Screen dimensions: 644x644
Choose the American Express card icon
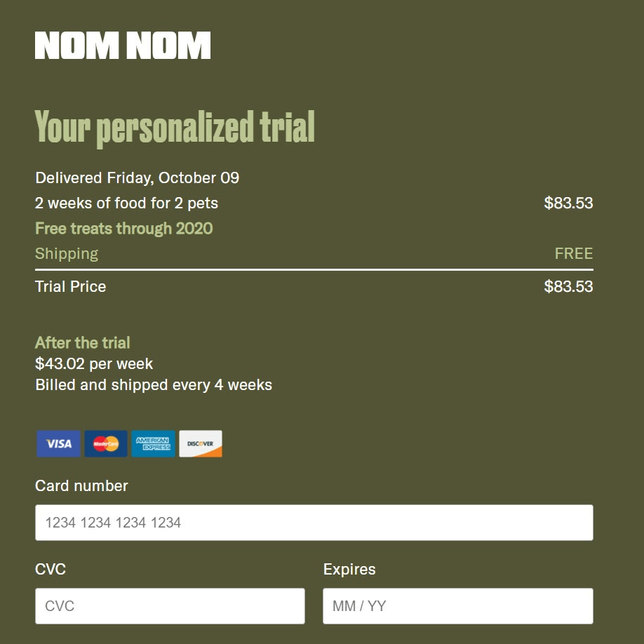point(153,444)
